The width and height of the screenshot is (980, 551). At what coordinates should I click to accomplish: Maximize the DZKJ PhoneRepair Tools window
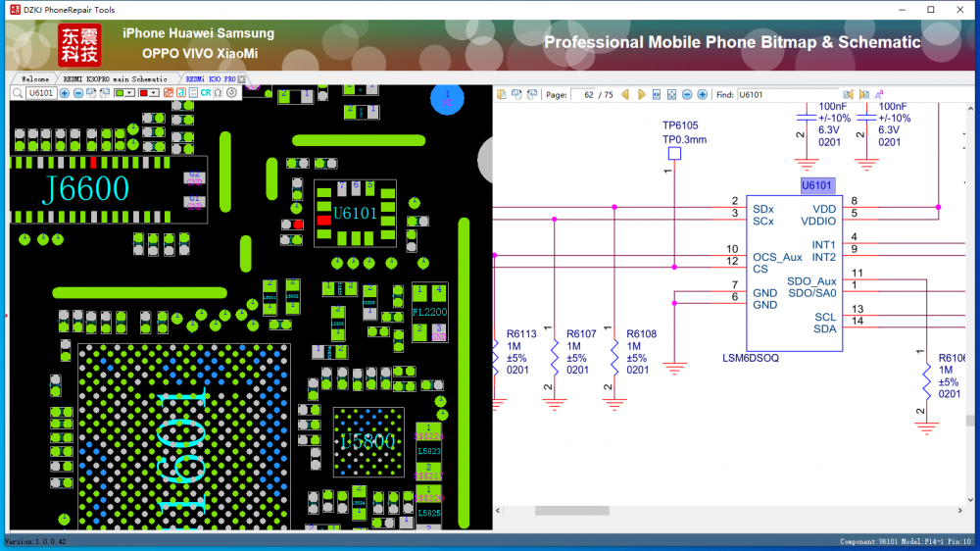931,10
